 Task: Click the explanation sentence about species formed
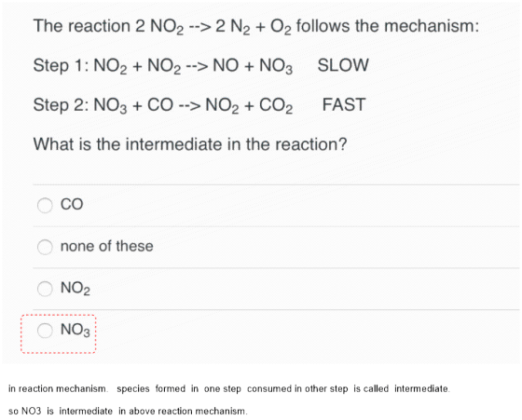coord(229,388)
